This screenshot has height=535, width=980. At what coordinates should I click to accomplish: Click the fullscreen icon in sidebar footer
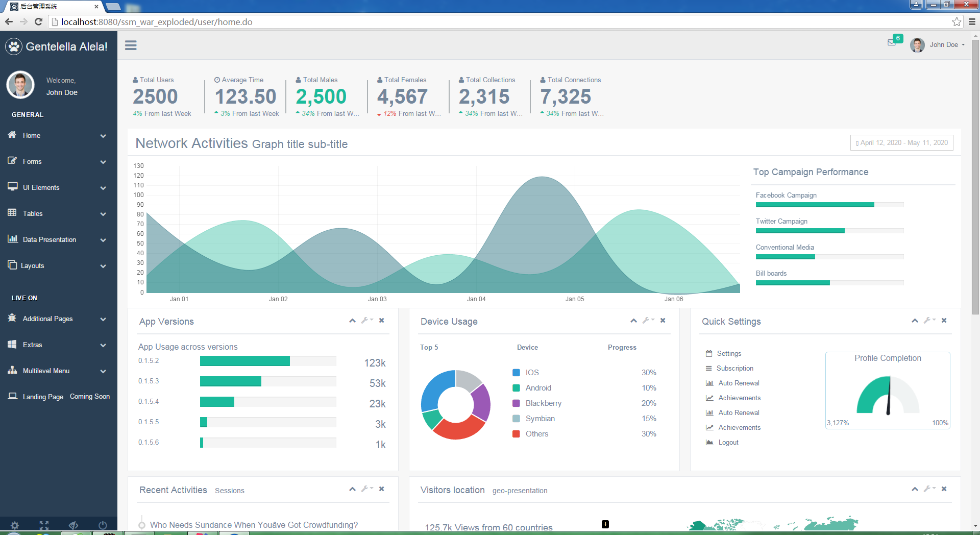coord(44,525)
